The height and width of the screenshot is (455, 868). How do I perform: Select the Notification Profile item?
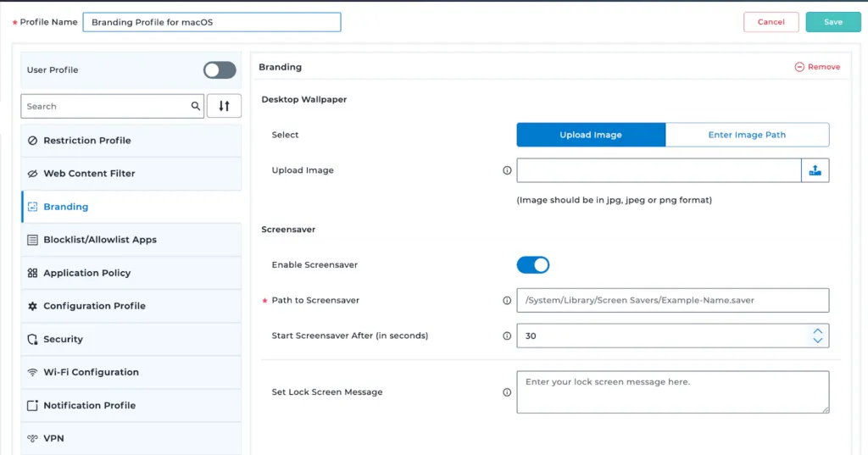coord(131,405)
